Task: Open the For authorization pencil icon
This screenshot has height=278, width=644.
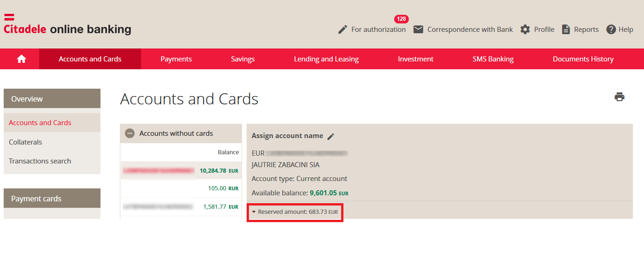Action: pyautogui.click(x=343, y=29)
